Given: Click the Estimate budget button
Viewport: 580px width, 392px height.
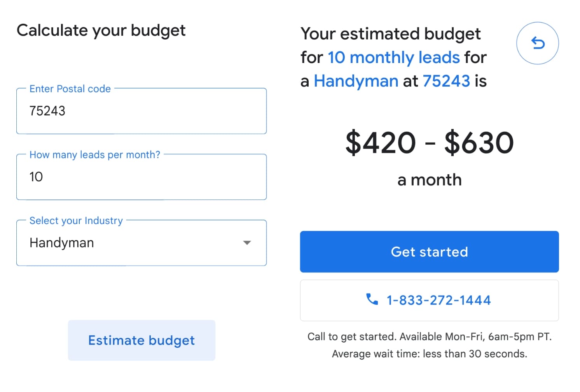Looking at the screenshot, I should 142,340.
